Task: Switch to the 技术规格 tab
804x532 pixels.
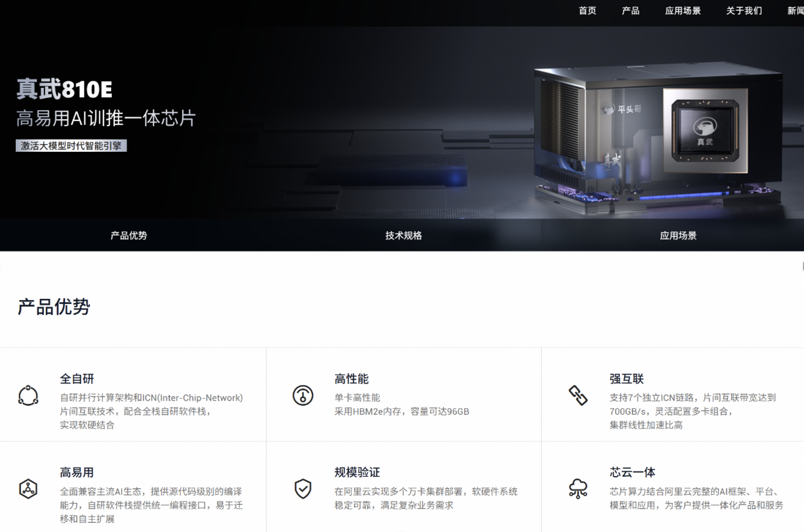Action: coord(404,236)
